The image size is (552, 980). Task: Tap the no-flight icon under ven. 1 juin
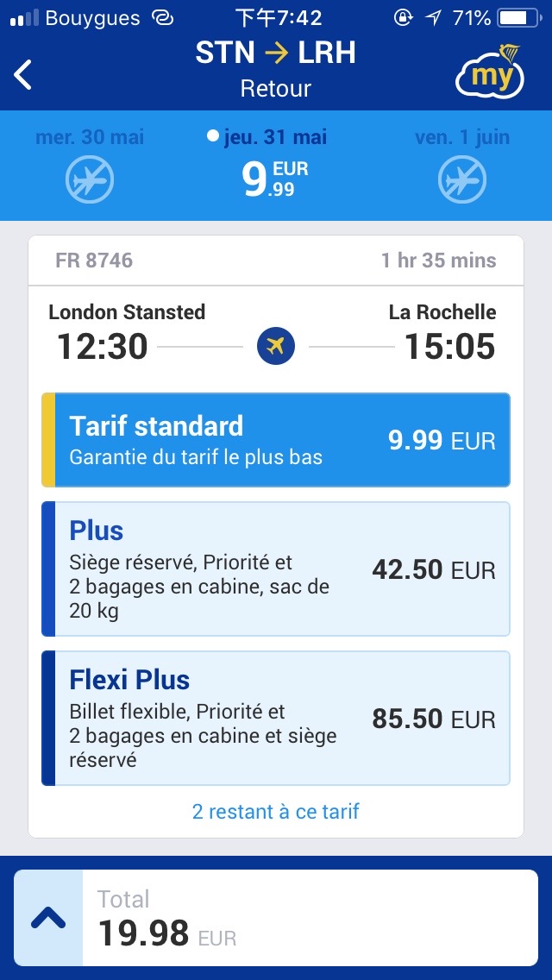pyautogui.click(x=461, y=179)
